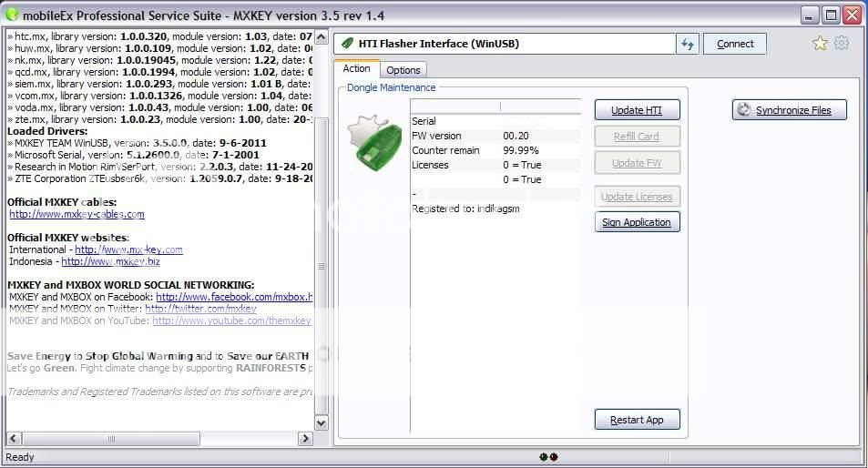Open the mxkey-cables.com link

pos(77,215)
